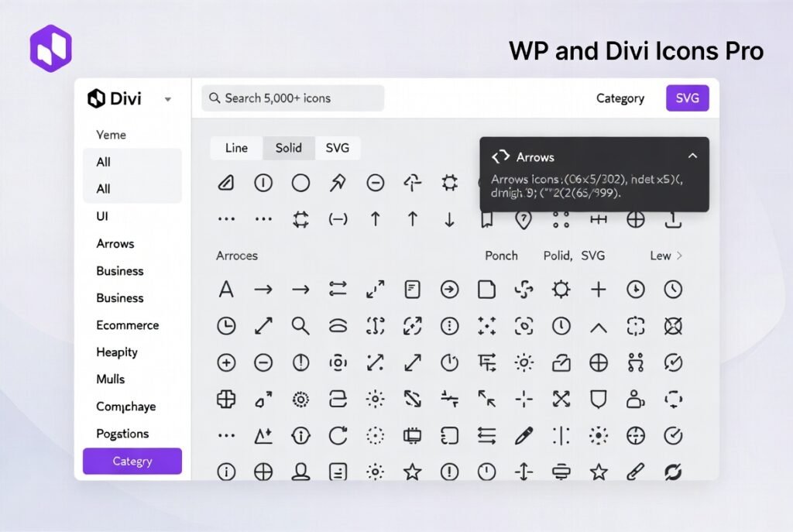The image size is (793, 532).
Task: Choose the eraser icon in the grid
Action: (226, 183)
